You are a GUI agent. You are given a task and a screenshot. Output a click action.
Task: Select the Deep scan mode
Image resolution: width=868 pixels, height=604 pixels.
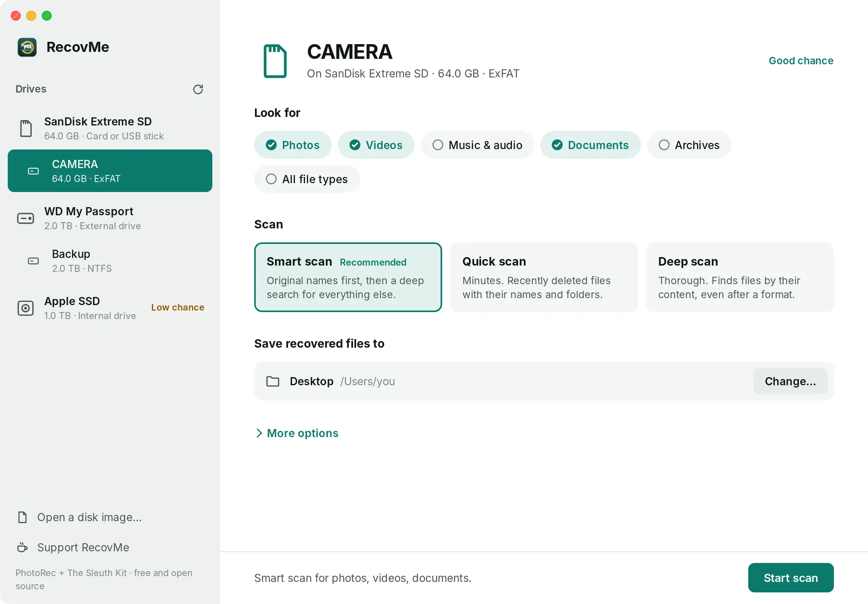[x=740, y=277]
